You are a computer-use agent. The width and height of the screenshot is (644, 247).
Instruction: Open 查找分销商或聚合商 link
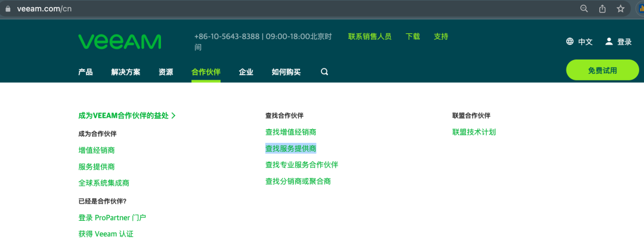click(x=298, y=181)
